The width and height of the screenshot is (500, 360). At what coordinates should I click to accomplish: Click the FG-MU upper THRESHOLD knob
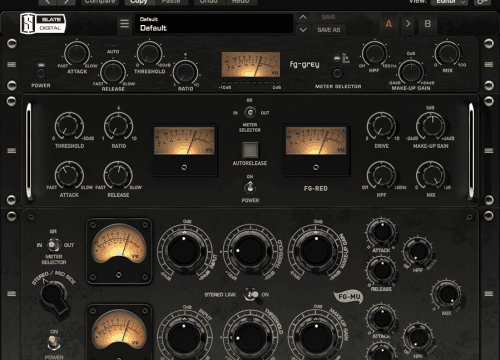(x=250, y=251)
